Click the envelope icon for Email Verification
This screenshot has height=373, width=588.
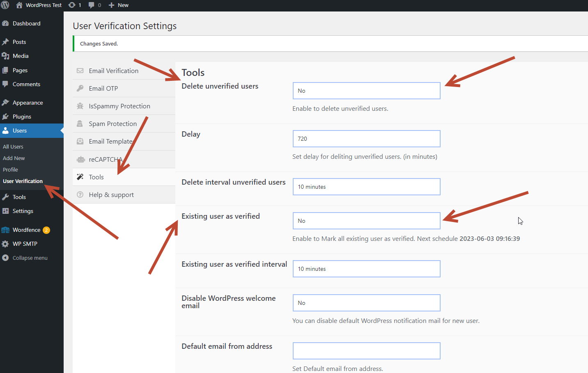80,71
